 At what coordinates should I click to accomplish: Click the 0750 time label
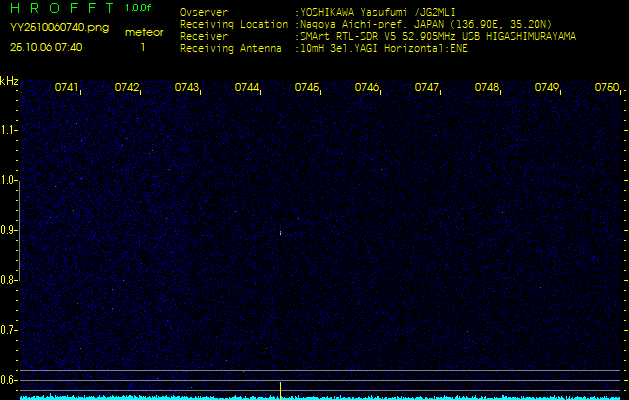click(607, 88)
